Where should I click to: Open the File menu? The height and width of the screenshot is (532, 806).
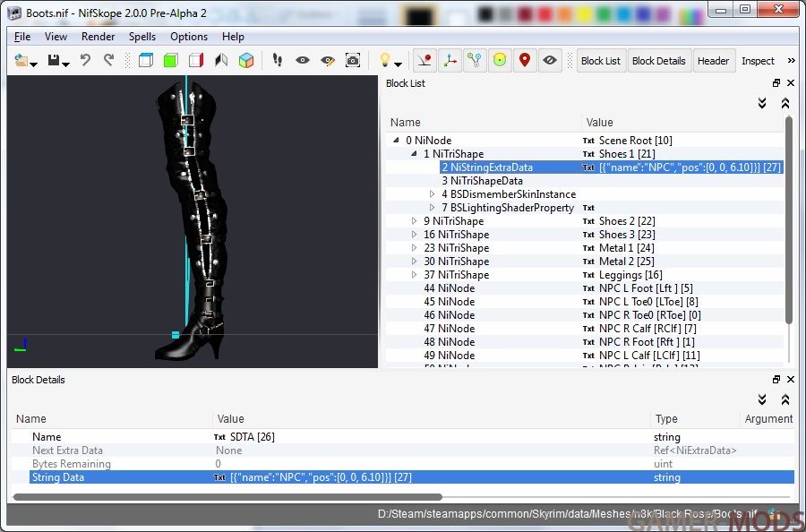(x=22, y=37)
